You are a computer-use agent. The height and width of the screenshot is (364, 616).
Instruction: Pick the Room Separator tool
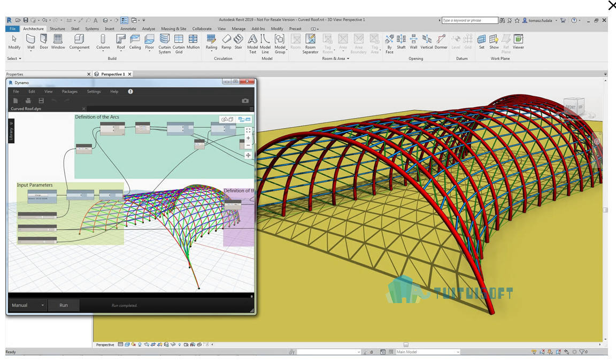pos(310,44)
